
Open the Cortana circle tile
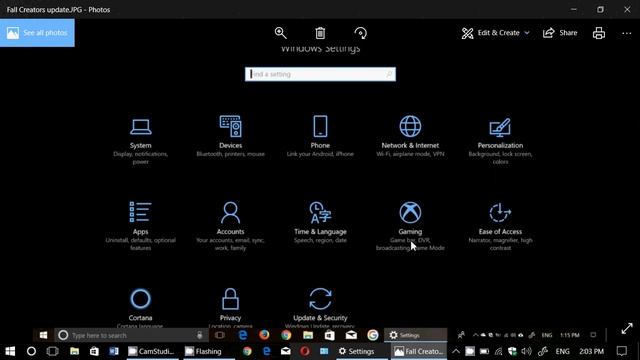[x=140, y=308]
